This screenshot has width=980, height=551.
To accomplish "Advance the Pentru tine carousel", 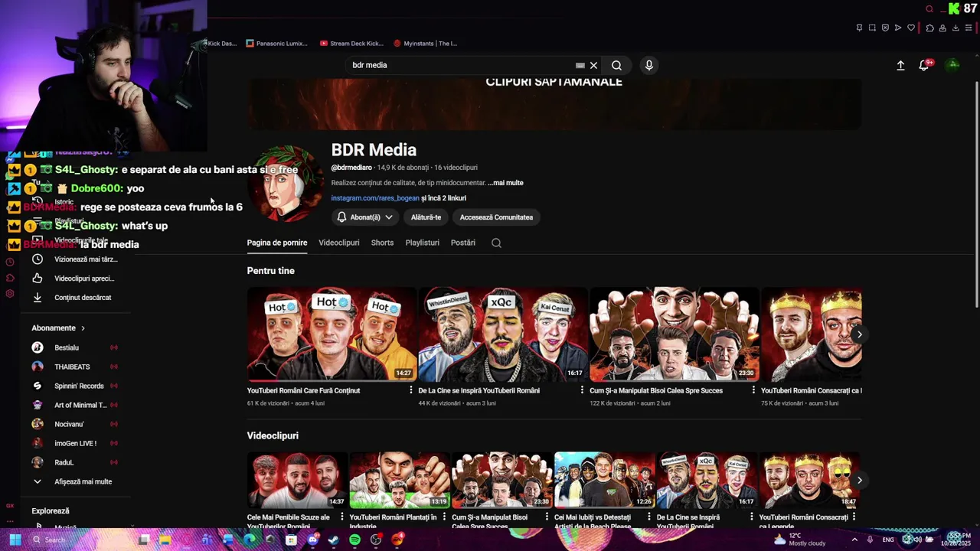I will 859,334.
